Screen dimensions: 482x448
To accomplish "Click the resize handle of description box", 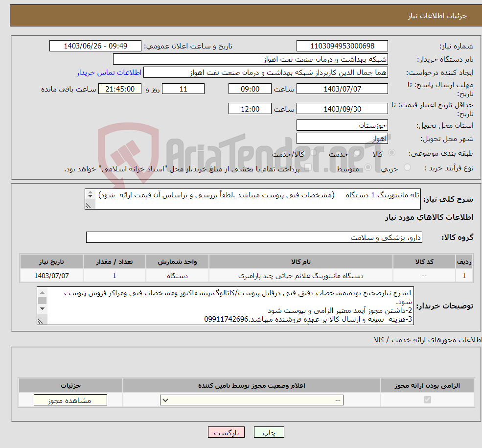I will [x=88, y=206].
